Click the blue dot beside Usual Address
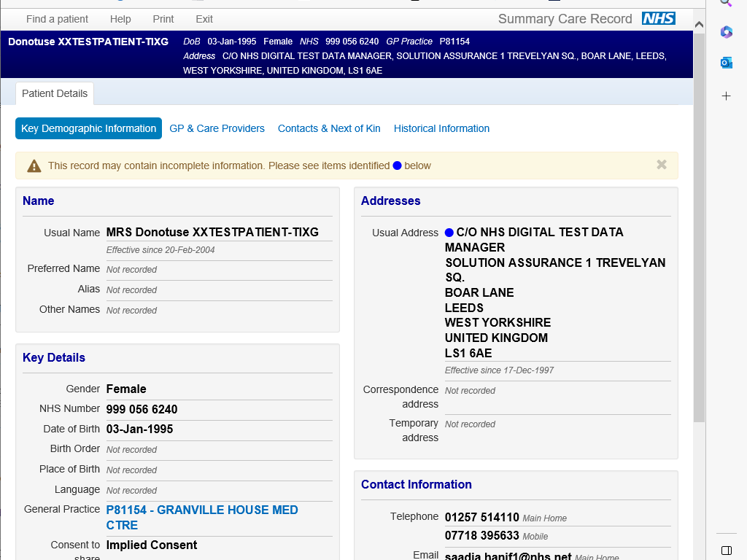Viewport: 747px width, 560px height. 449,233
